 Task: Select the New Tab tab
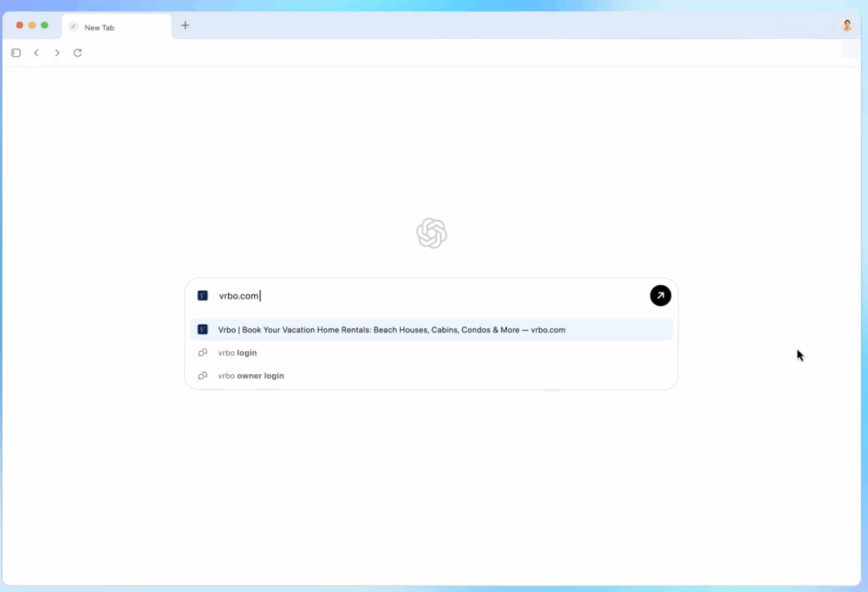pyautogui.click(x=115, y=27)
